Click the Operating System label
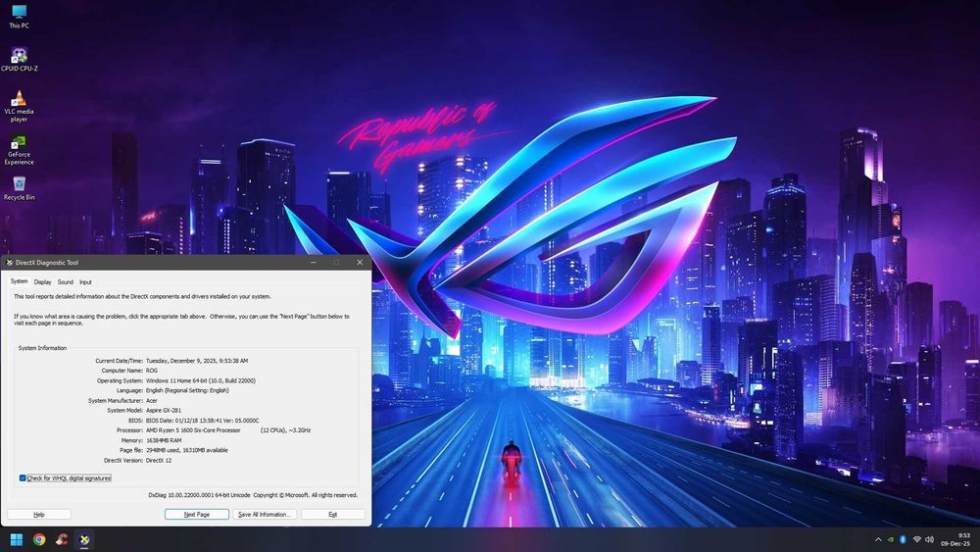Viewport: 980px width, 552px height. click(x=120, y=380)
